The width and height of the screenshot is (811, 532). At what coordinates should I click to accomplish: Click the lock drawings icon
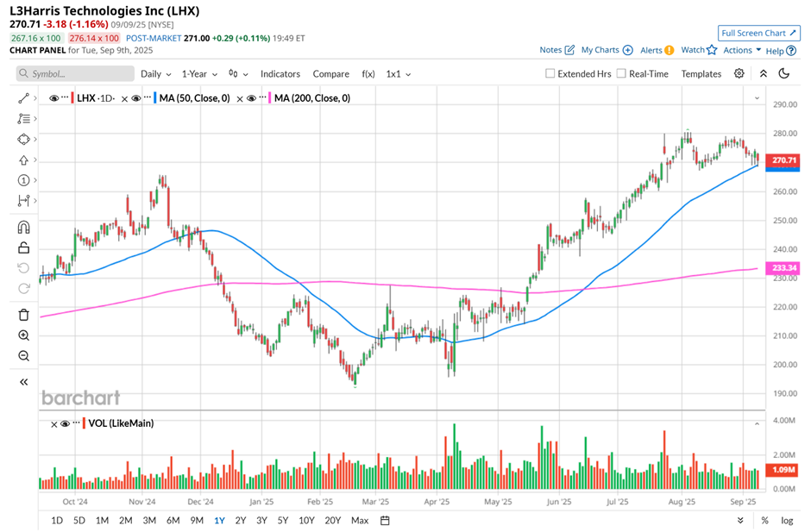[x=24, y=247]
